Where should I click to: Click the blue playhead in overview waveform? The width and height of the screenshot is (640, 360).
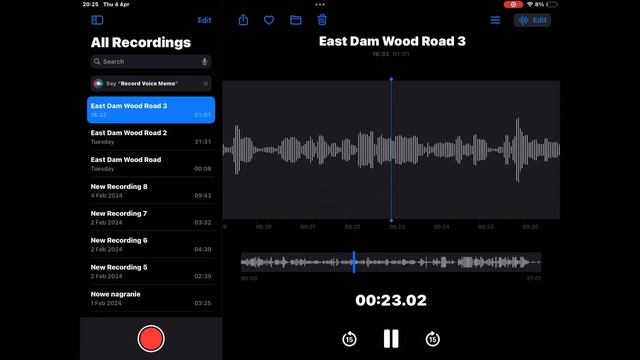(354, 262)
